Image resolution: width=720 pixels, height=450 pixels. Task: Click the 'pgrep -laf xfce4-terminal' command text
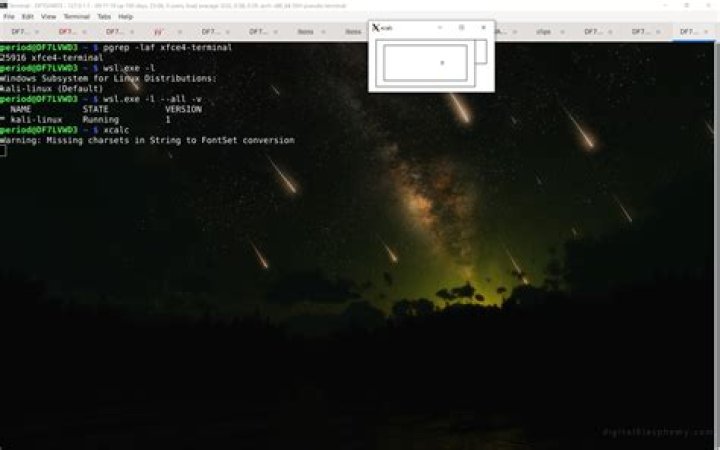pos(168,47)
